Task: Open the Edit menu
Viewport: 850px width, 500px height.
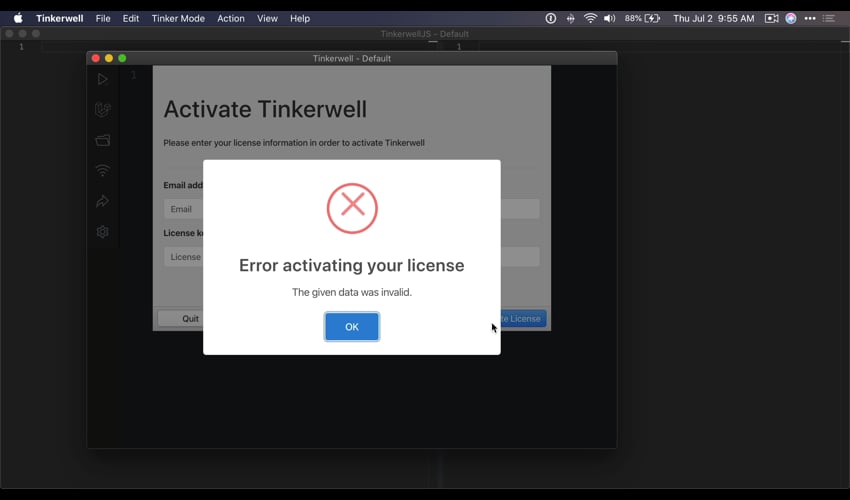Action: (x=131, y=18)
